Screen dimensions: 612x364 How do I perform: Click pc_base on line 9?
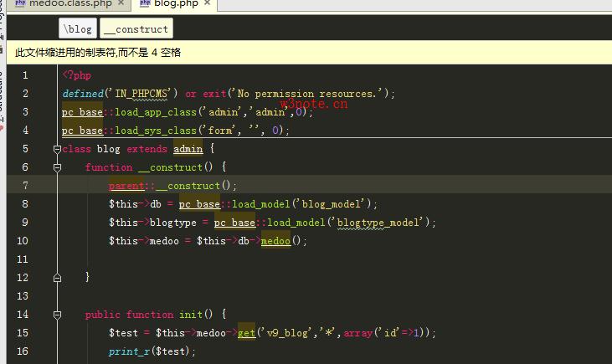234,223
